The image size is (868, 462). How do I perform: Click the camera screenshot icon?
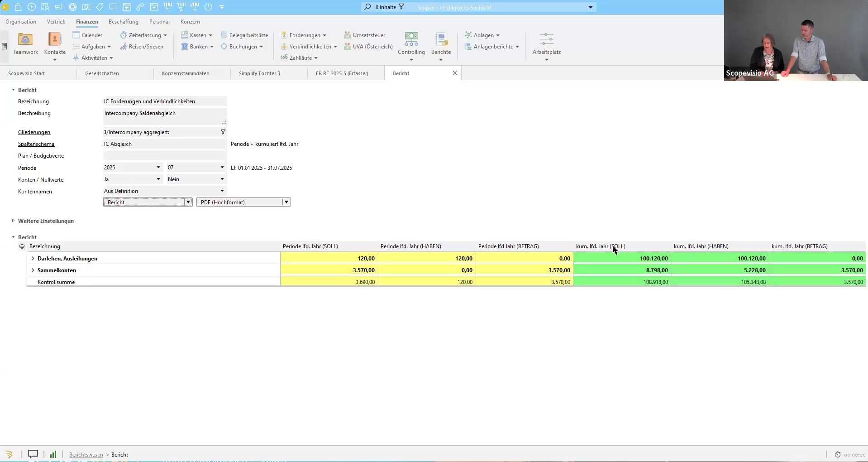coord(86,7)
